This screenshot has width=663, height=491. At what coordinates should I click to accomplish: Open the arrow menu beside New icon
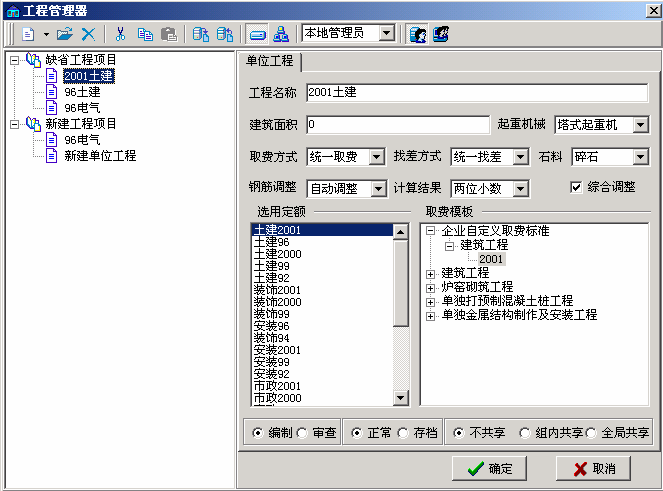point(46,34)
